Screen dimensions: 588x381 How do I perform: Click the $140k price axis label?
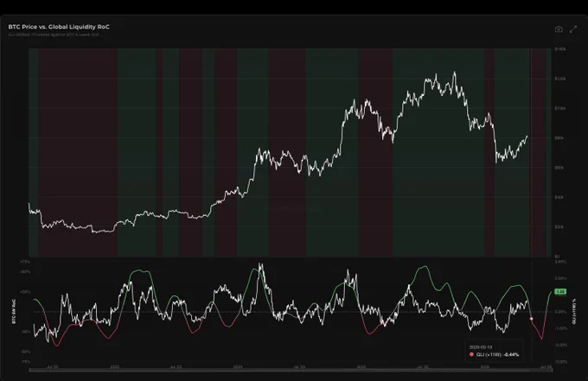[x=559, y=49]
